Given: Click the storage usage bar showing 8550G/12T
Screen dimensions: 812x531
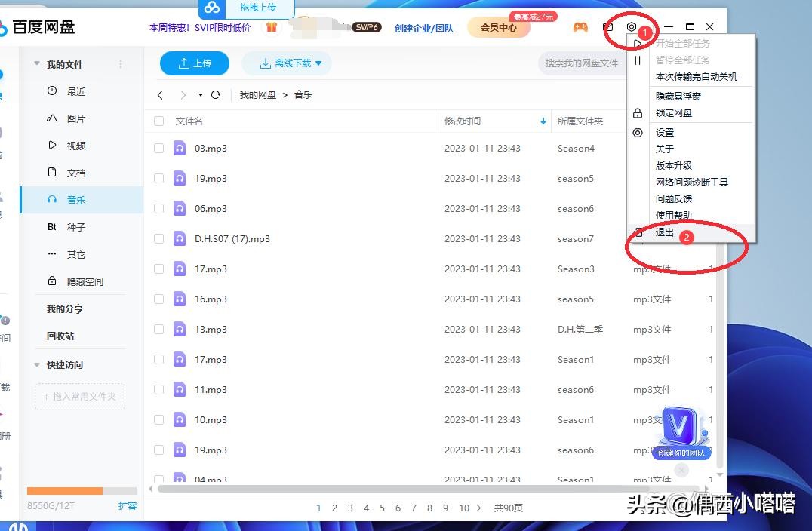Looking at the screenshot, I should pyautogui.click(x=81, y=490).
